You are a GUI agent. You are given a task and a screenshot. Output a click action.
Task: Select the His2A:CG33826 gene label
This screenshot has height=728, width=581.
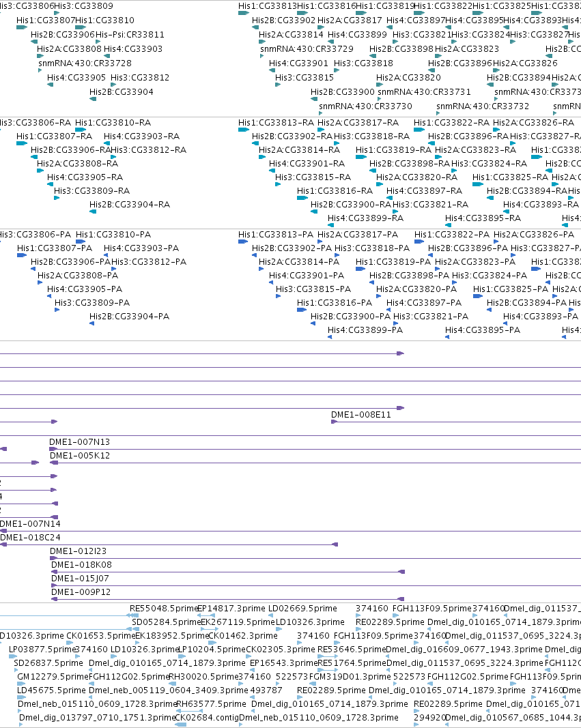click(525, 63)
